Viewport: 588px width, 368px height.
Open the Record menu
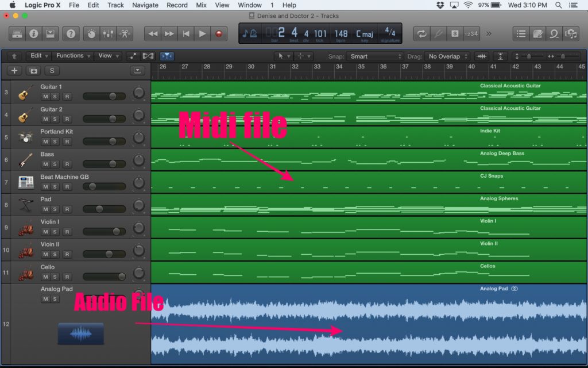click(177, 5)
